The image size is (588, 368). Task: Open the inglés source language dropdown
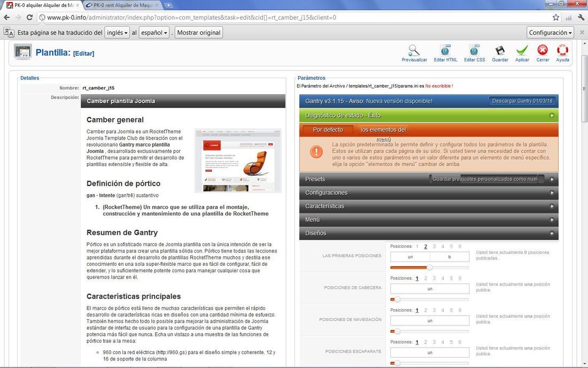(117, 33)
